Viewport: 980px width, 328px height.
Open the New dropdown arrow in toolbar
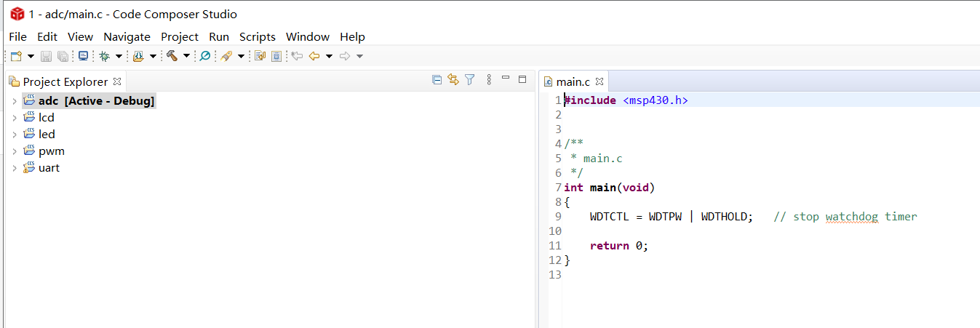point(31,56)
